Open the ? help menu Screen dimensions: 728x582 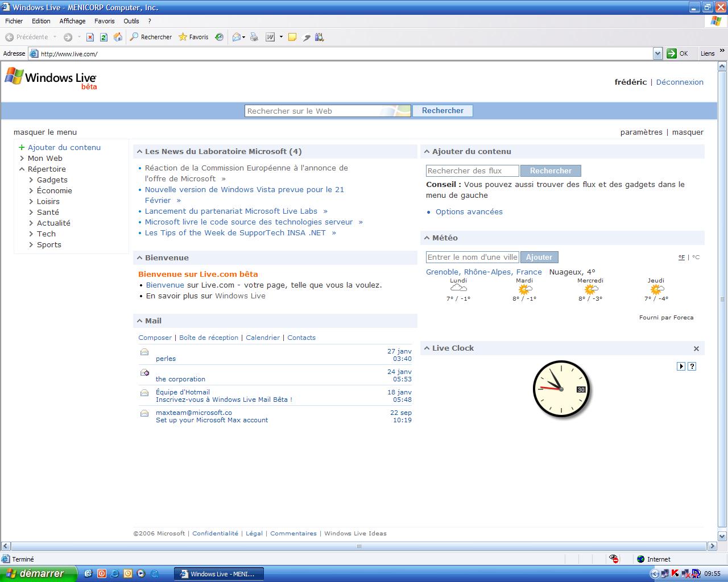(x=150, y=21)
